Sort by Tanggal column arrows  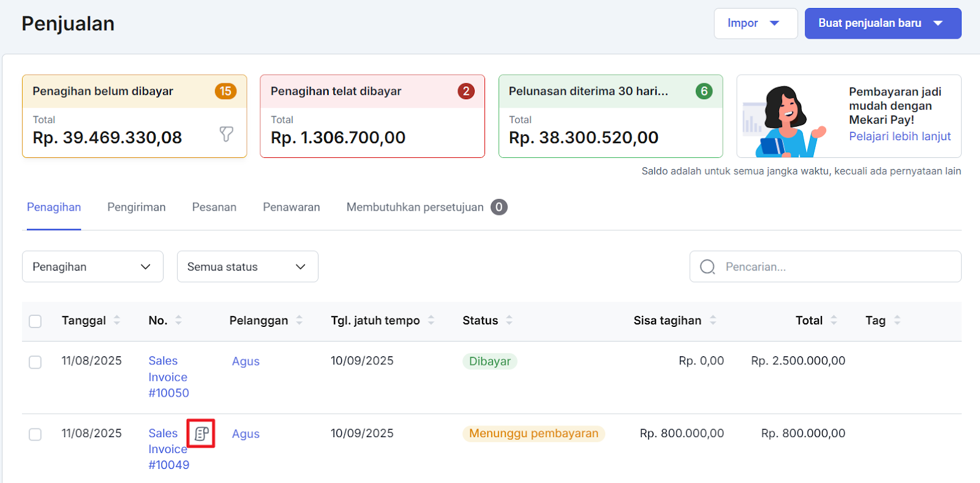click(117, 320)
